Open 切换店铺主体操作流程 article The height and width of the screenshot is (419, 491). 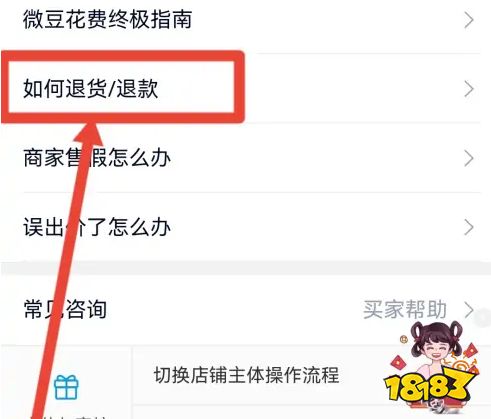coord(246,375)
